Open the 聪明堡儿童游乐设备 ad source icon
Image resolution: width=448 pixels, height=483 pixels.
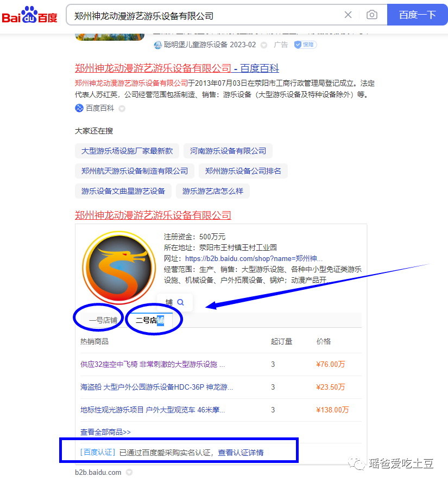157,45
